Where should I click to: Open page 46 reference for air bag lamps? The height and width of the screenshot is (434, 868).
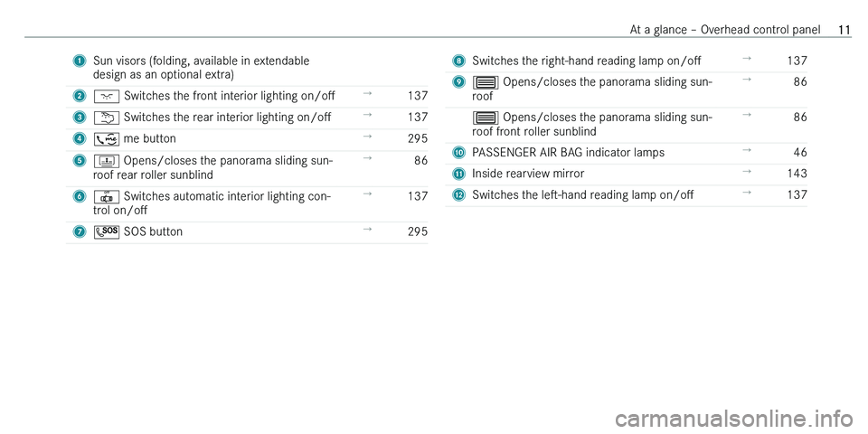[x=800, y=152]
